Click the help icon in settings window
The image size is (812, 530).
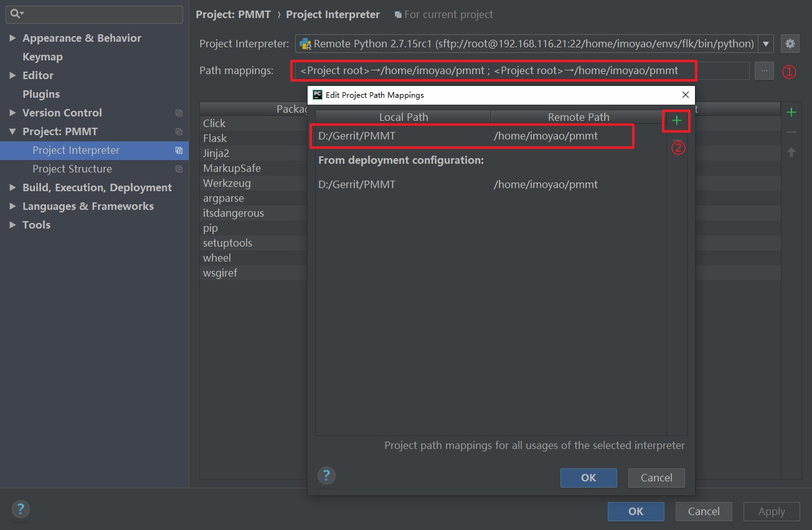tap(21, 509)
